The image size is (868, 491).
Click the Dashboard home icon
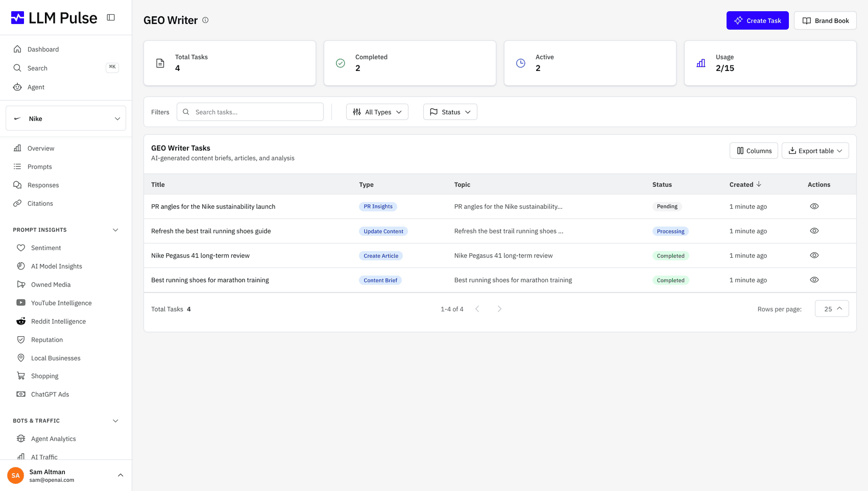[x=17, y=49]
